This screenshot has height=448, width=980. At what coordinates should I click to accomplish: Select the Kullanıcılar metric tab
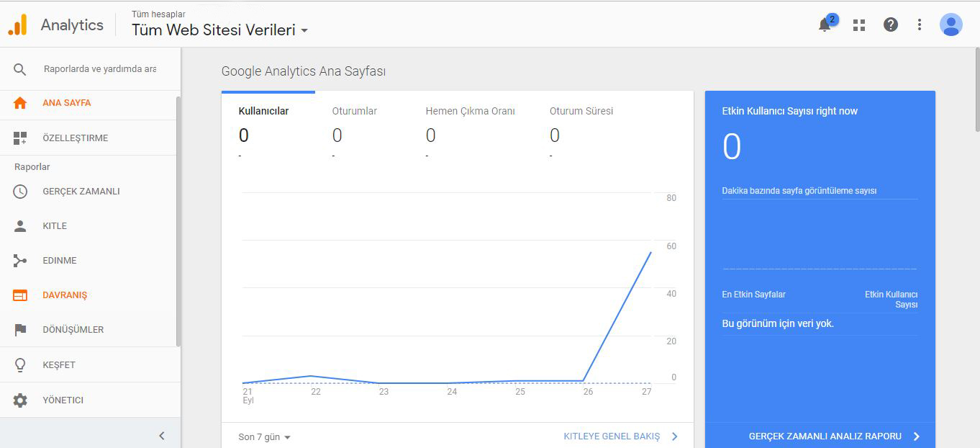(x=263, y=112)
